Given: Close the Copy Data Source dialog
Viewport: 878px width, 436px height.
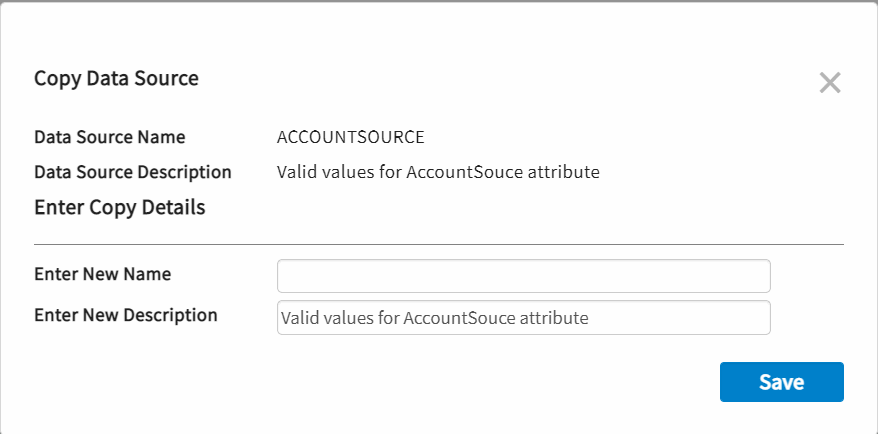Looking at the screenshot, I should (829, 83).
